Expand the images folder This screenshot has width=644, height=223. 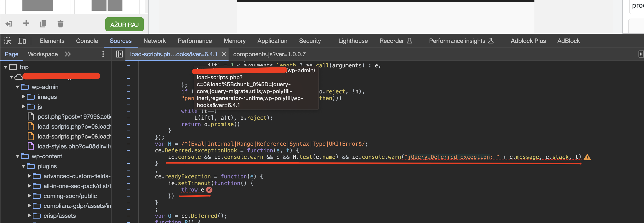24,97
